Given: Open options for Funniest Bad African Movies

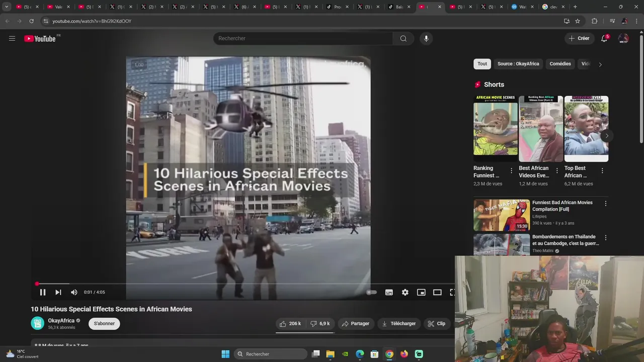Looking at the screenshot, I should 605,204.
